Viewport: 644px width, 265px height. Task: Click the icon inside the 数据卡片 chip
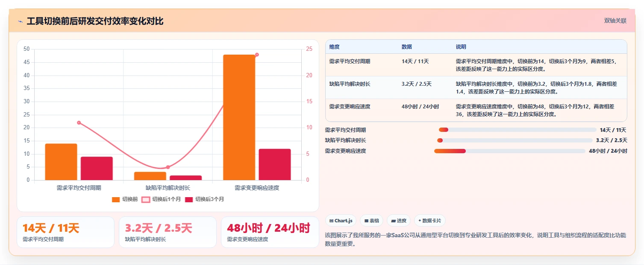(420, 221)
